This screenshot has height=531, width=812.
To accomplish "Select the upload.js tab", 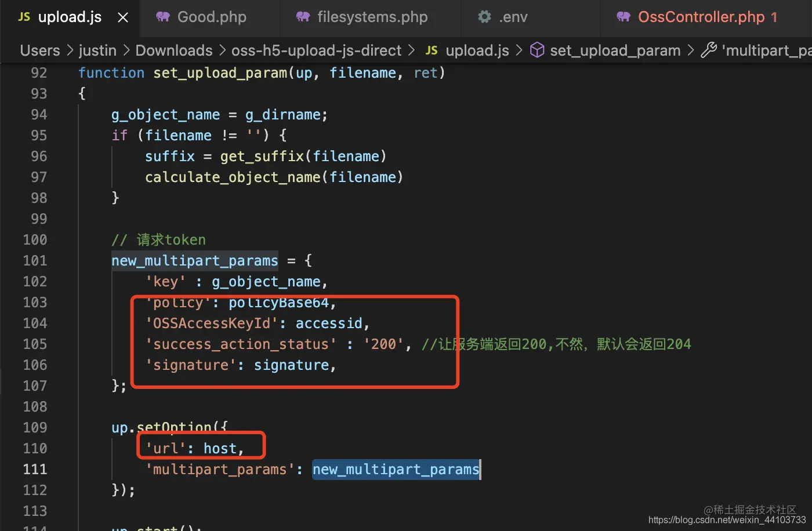I will pyautogui.click(x=70, y=17).
